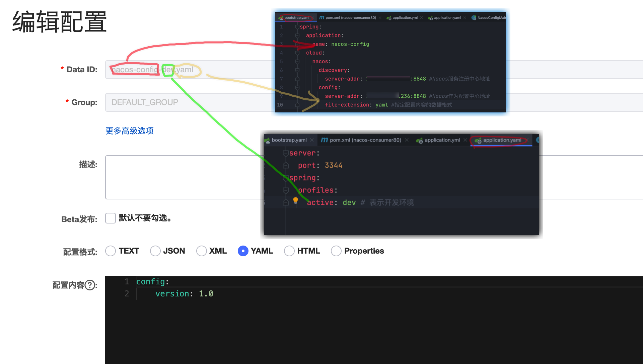Select the JSON format radio button
The image size is (643, 364).
pyautogui.click(x=155, y=251)
